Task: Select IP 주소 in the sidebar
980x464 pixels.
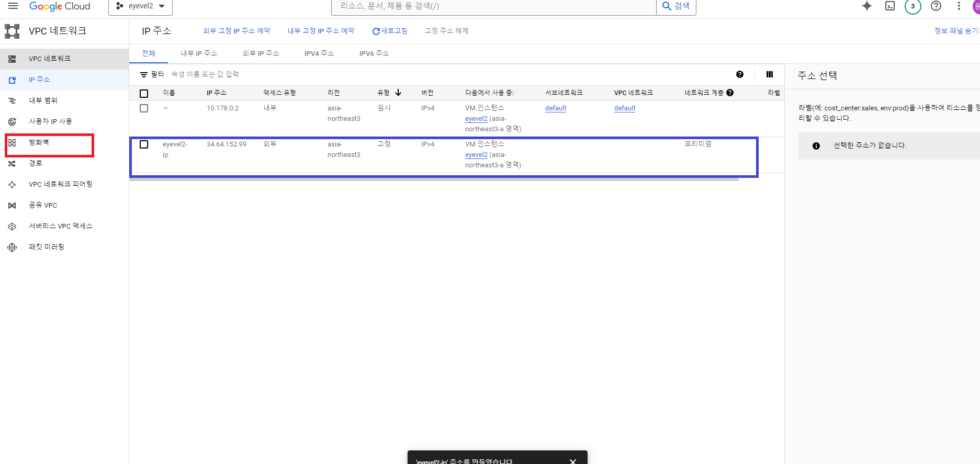Action: 64,80
